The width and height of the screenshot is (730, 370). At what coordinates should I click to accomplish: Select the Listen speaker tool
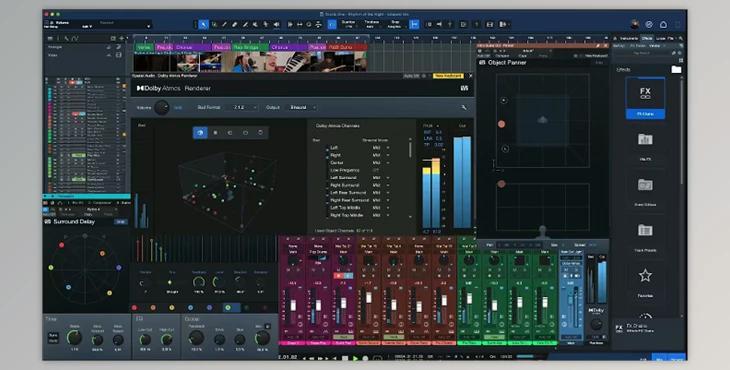coord(276,24)
